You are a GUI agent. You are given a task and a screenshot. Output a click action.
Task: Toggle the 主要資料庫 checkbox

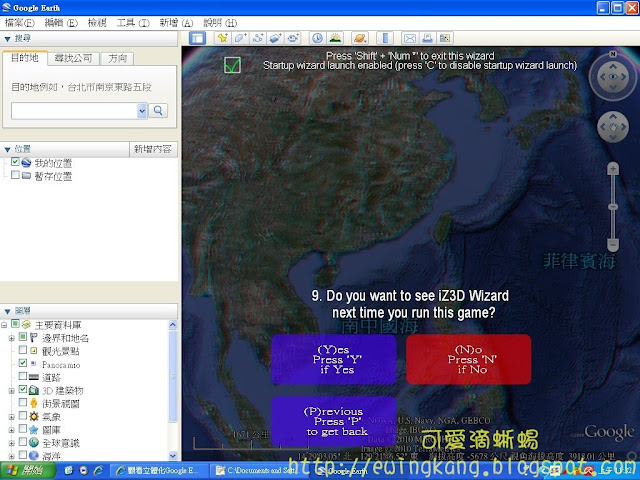[15, 324]
